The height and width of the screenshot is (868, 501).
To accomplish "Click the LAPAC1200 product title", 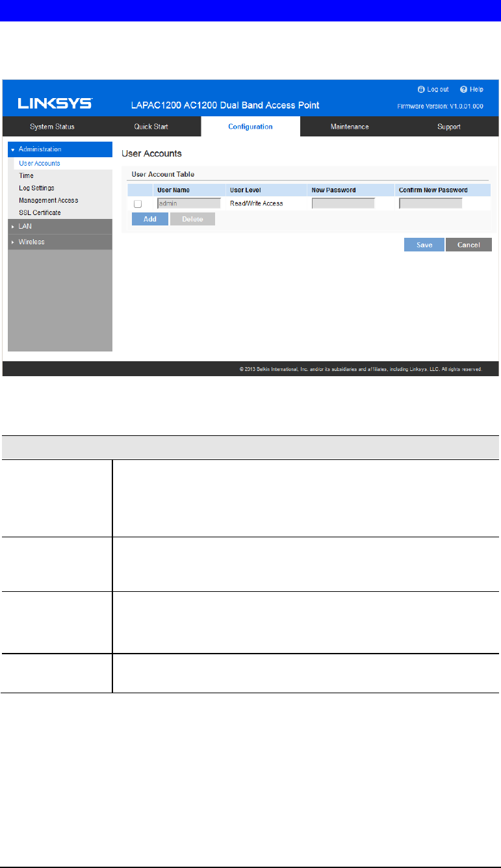I will [225, 105].
